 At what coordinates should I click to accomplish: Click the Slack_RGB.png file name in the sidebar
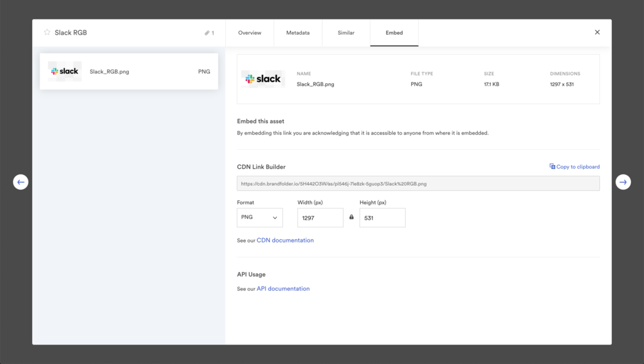pos(109,72)
